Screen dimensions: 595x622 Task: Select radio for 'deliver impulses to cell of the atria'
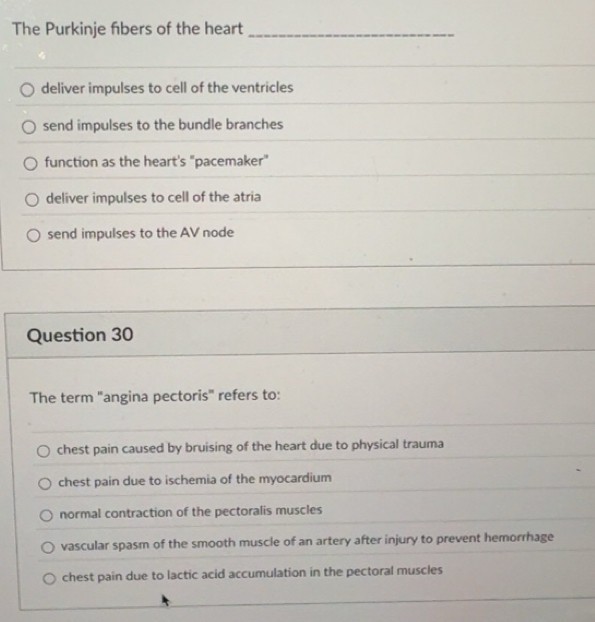[x=32, y=200]
